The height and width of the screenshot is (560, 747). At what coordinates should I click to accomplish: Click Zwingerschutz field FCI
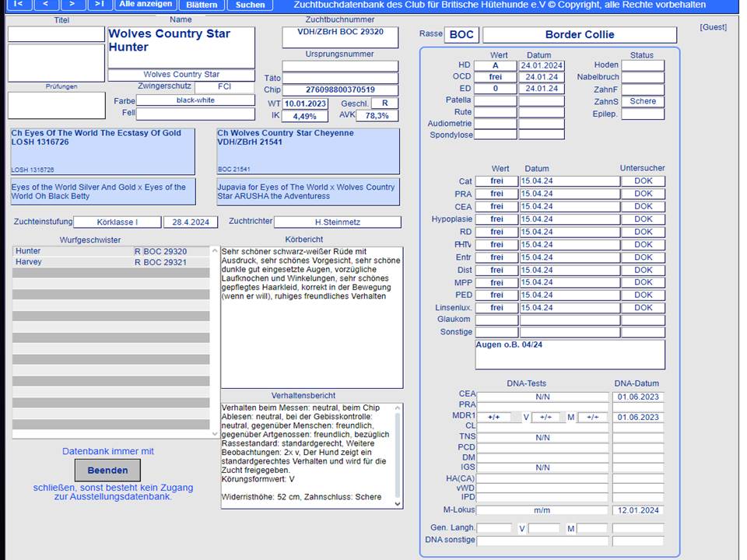[224, 86]
